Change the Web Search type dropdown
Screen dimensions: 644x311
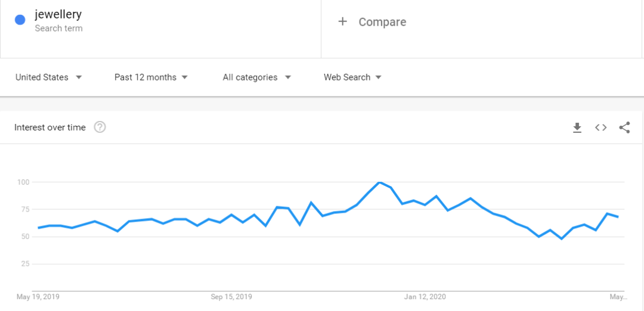[352, 77]
